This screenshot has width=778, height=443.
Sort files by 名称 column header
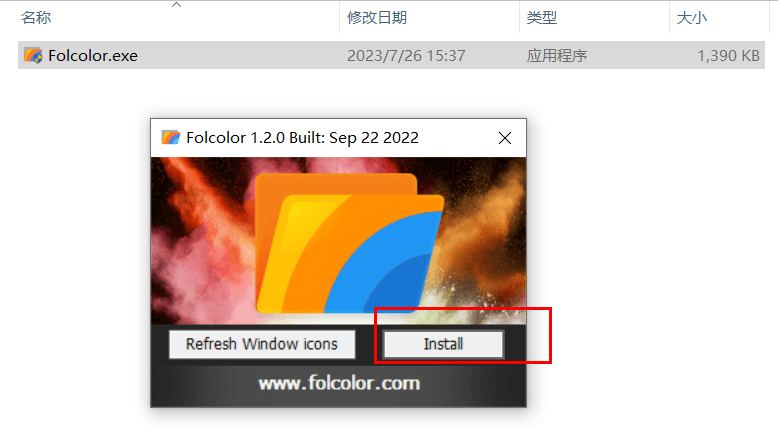pos(36,18)
